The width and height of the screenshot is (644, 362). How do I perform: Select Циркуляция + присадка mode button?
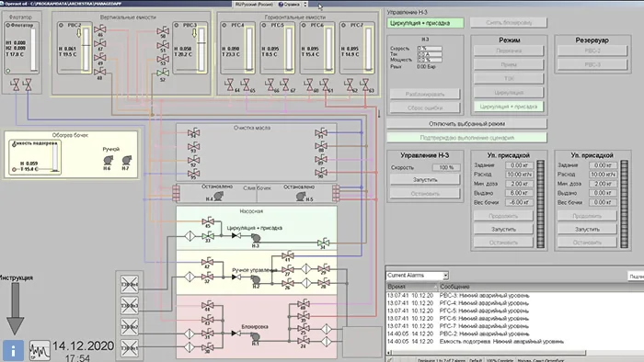tap(509, 107)
